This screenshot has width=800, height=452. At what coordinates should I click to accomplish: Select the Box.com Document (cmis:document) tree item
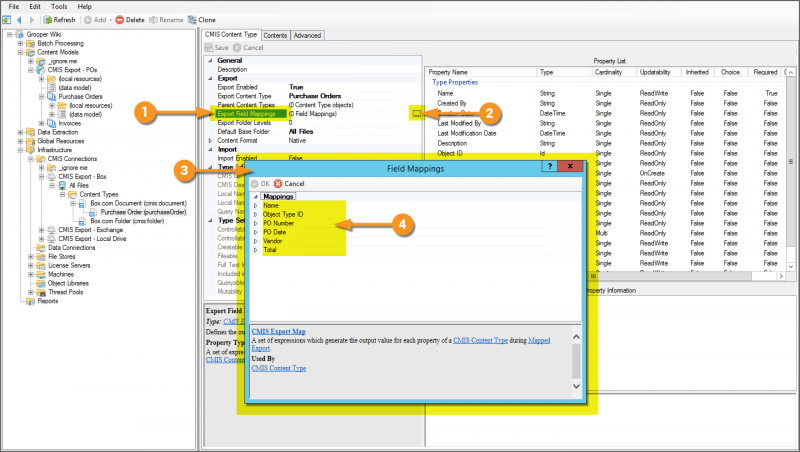click(138, 203)
